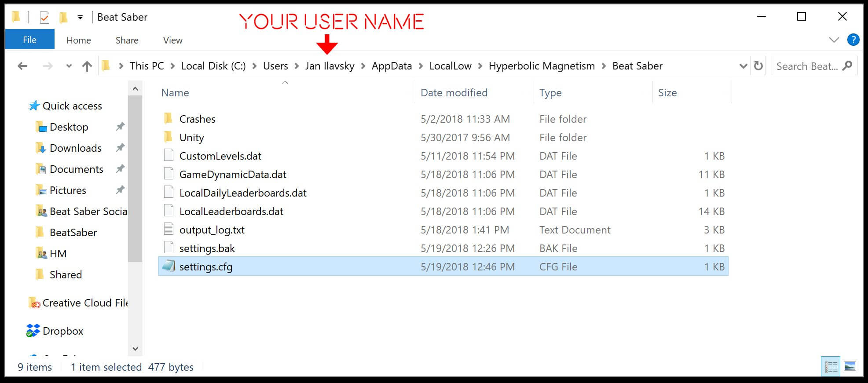Open the File ribbon tab

(29, 40)
